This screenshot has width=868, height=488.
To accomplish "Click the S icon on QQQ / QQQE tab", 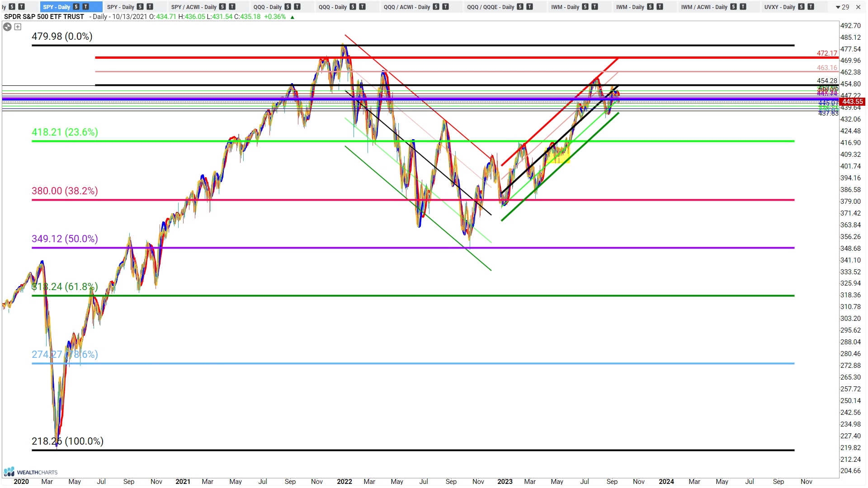I will point(520,7).
